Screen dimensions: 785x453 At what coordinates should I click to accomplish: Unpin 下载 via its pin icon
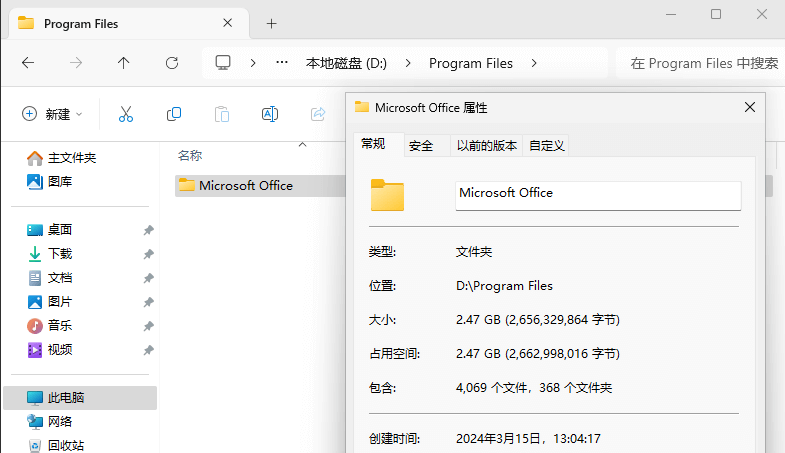[x=148, y=254]
